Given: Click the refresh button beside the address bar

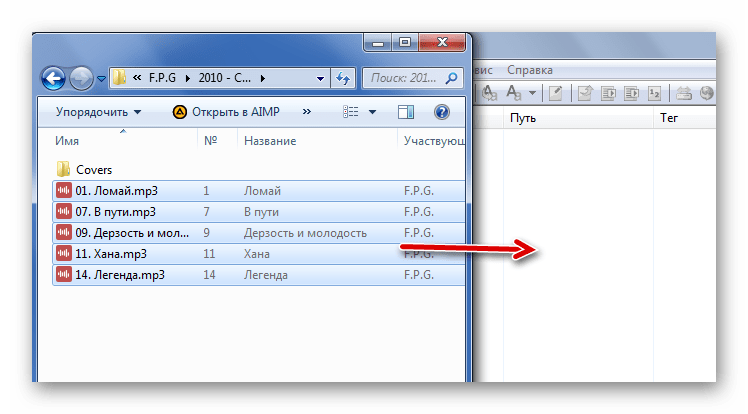Looking at the screenshot, I should 343,77.
